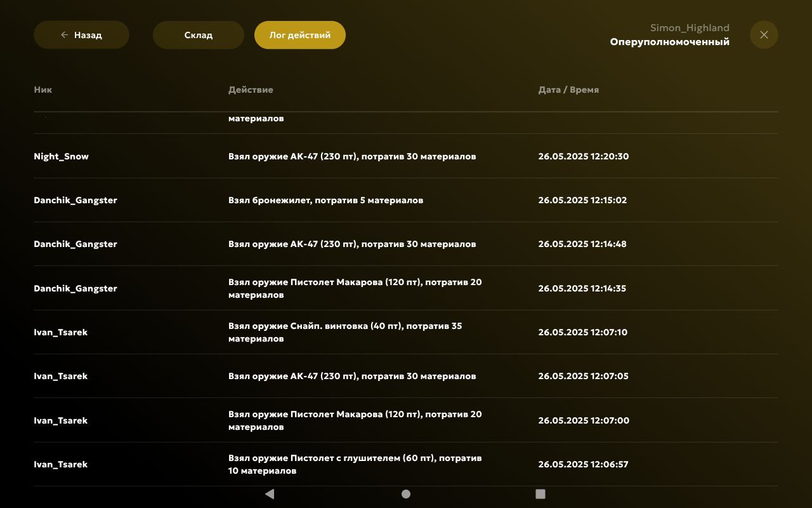Viewport: 812px width, 508px height.
Task: Select Ivan_Tsarek in the 12:07:00 row
Action: (x=60, y=420)
